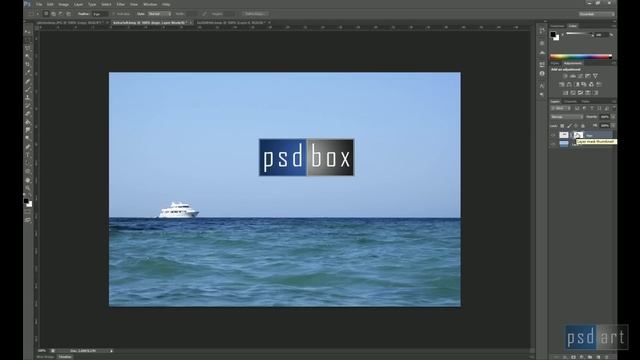Open the layer filter Kind dropdown
The width and height of the screenshot is (640, 360).
(560, 108)
